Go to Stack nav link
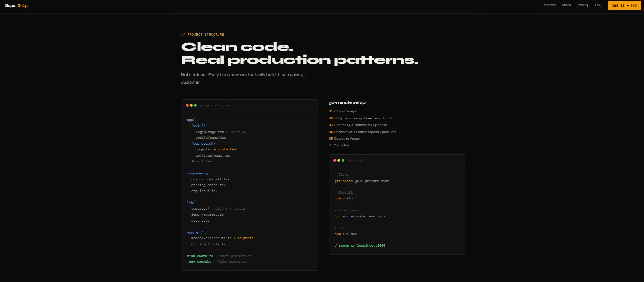 pyautogui.click(x=566, y=5)
